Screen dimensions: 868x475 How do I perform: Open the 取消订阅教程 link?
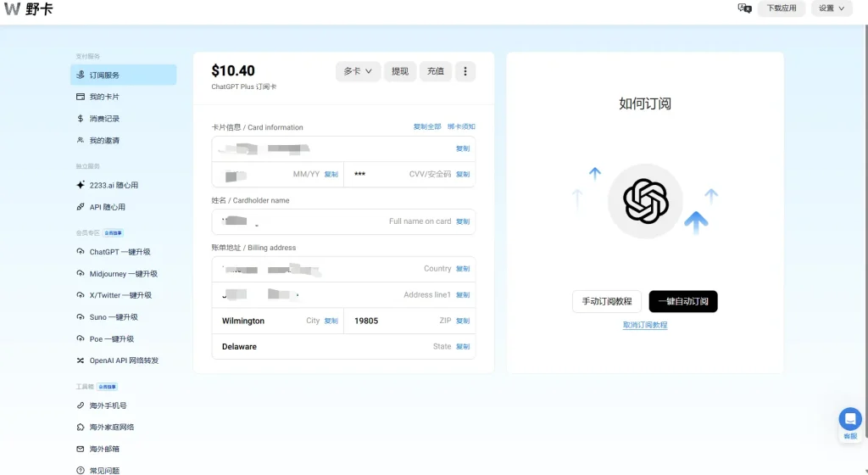[x=645, y=325]
